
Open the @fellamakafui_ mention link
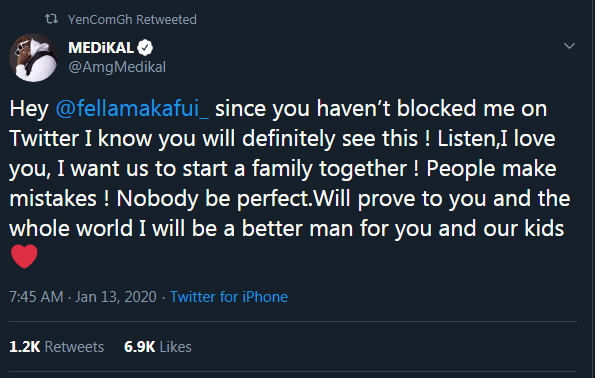coord(132,109)
